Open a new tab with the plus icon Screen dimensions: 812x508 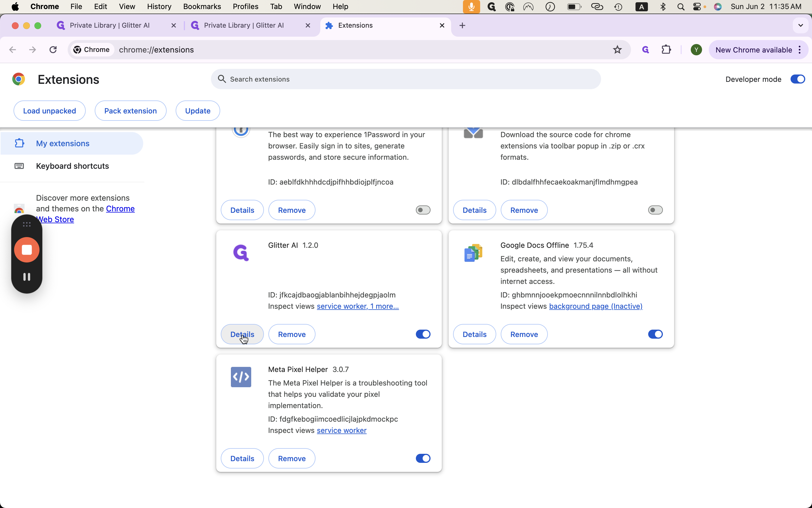point(462,25)
